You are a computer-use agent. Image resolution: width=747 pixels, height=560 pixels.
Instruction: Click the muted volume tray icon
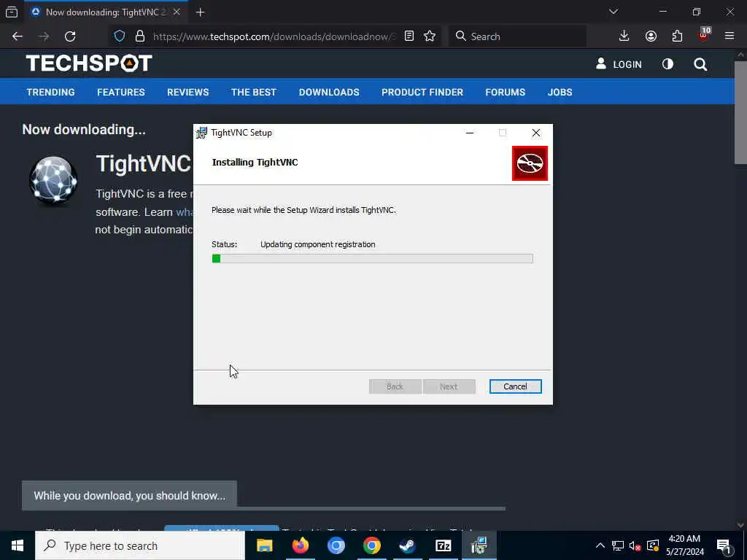click(x=635, y=545)
